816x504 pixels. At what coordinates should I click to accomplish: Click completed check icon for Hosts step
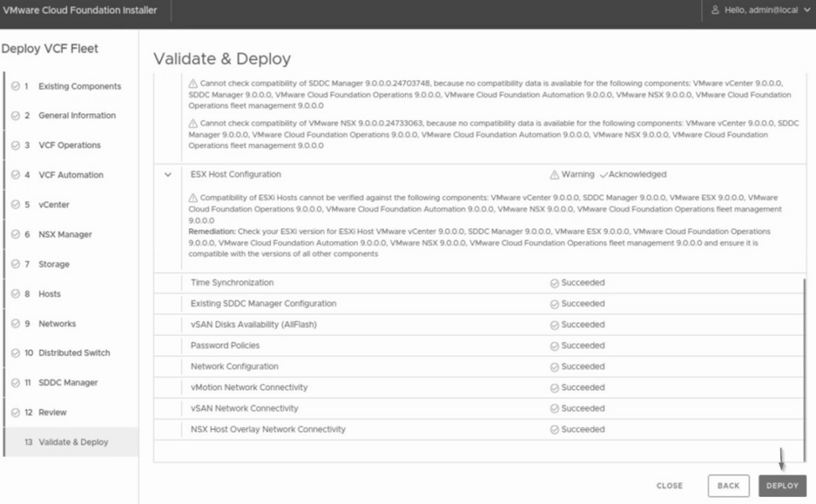16,294
